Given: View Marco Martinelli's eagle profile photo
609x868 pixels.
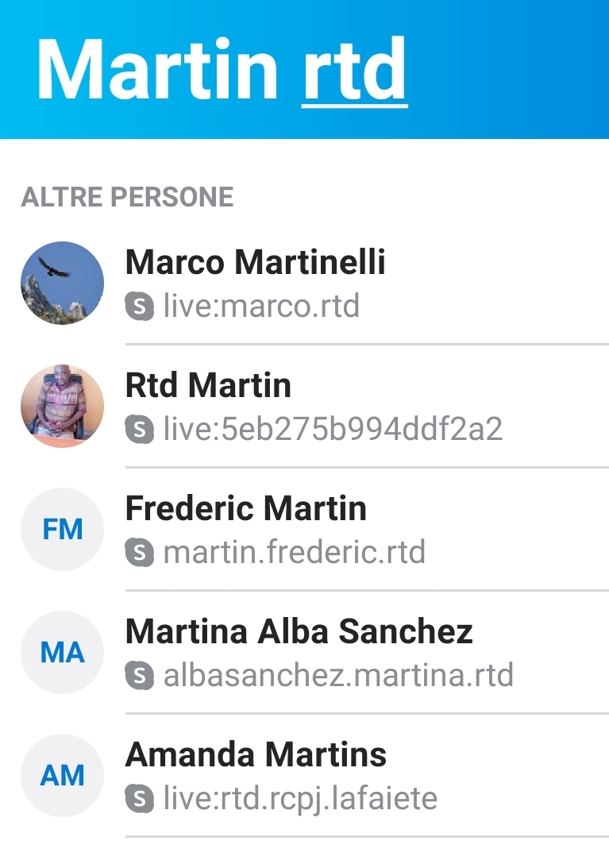Looking at the screenshot, I should click(x=61, y=282).
